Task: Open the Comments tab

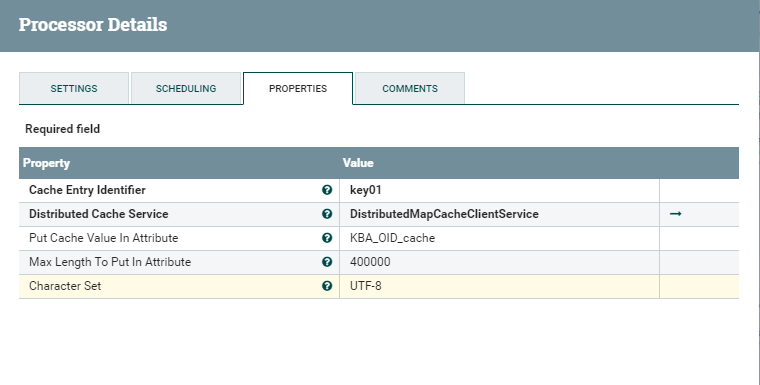Action: click(x=410, y=88)
